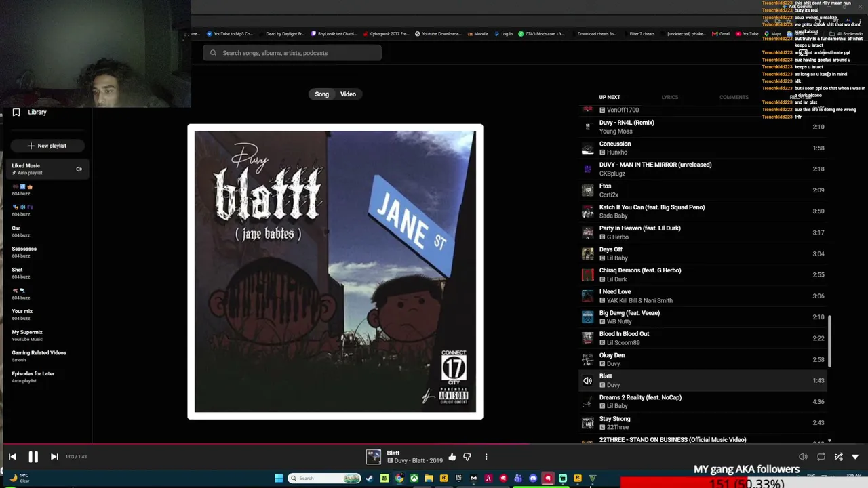Play I Need Love from queue
This screenshot has width=868, height=488.
click(703, 296)
